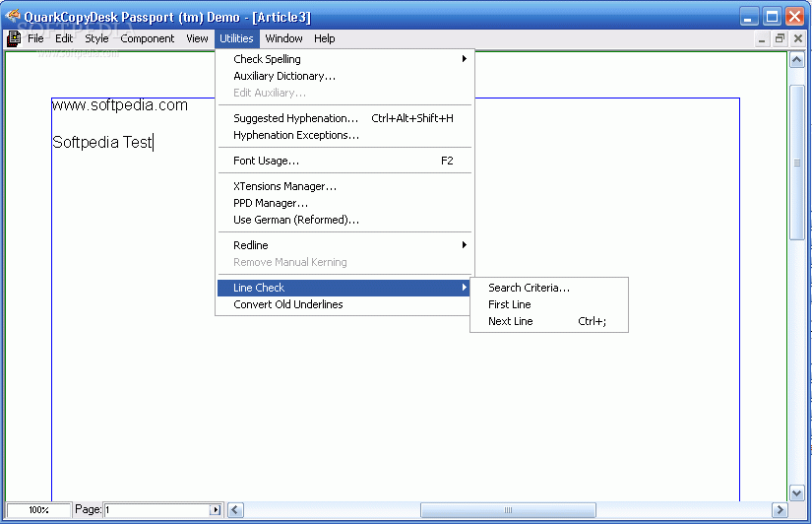
Task: Click the 100% zoom field
Action: [38, 510]
